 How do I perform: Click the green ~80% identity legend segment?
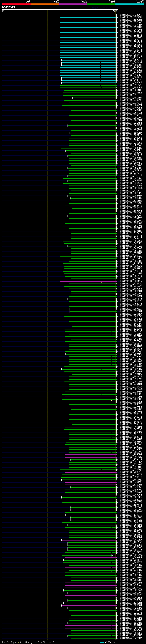[x=101, y=4]
